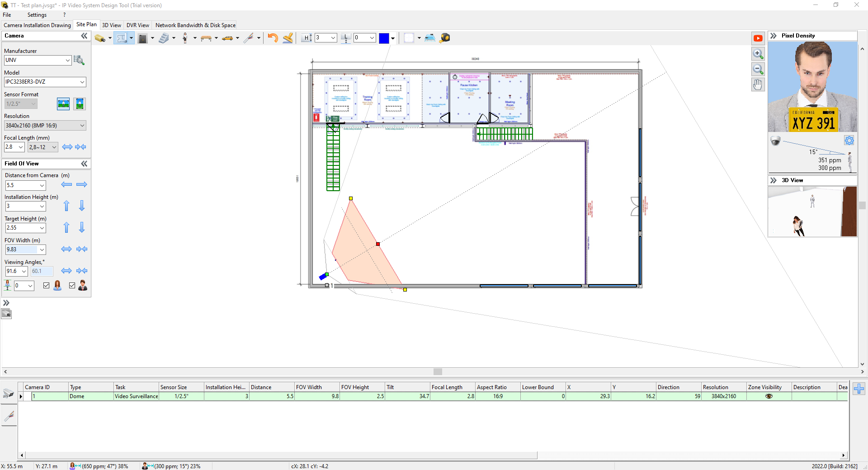Toggle Zone Visibility eye for camera 1
The width and height of the screenshot is (868, 470).
point(769,396)
